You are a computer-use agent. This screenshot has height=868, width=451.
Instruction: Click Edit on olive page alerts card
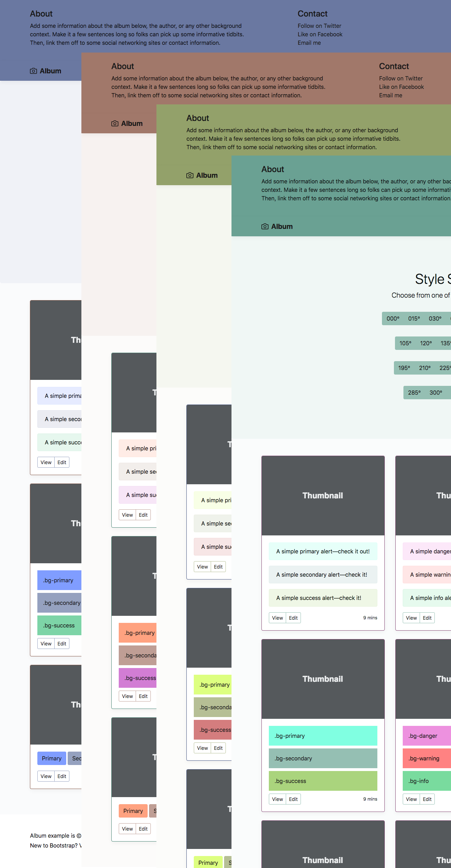tap(218, 567)
